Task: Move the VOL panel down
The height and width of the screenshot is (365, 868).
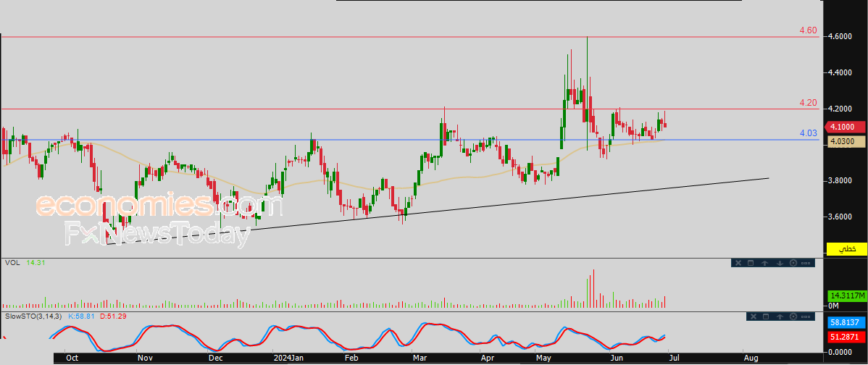Action: click(780, 263)
